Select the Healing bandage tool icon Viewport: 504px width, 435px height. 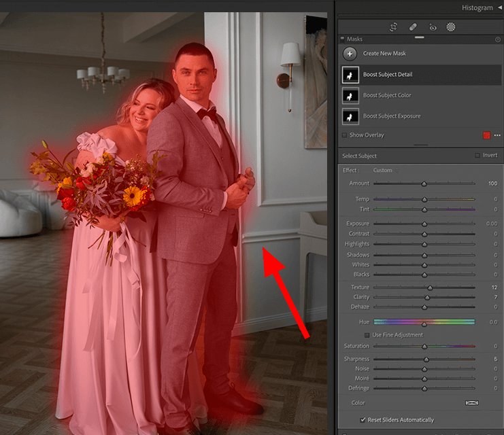[x=412, y=27]
